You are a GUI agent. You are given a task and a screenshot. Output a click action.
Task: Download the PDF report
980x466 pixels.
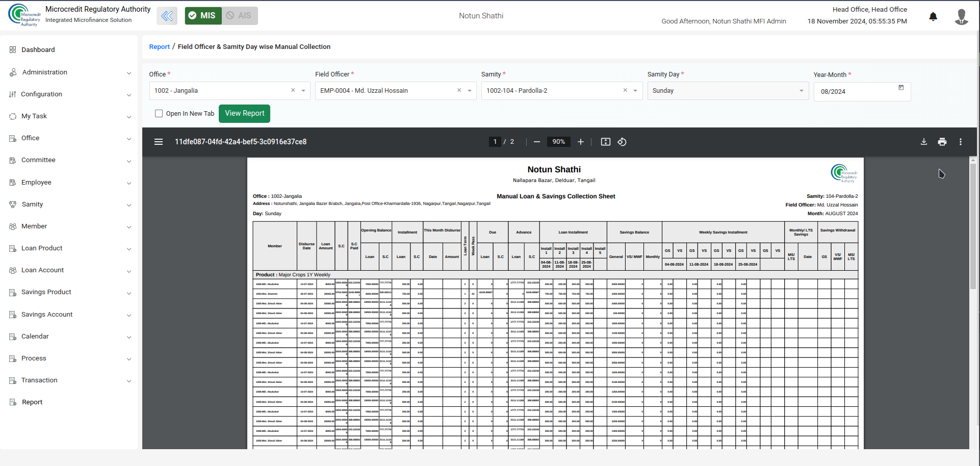coord(924,142)
